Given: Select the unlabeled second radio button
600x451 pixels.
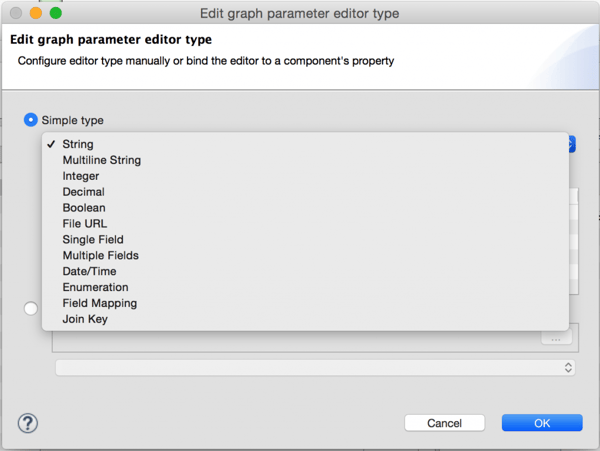Looking at the screenshot, I should pos(31,308).
